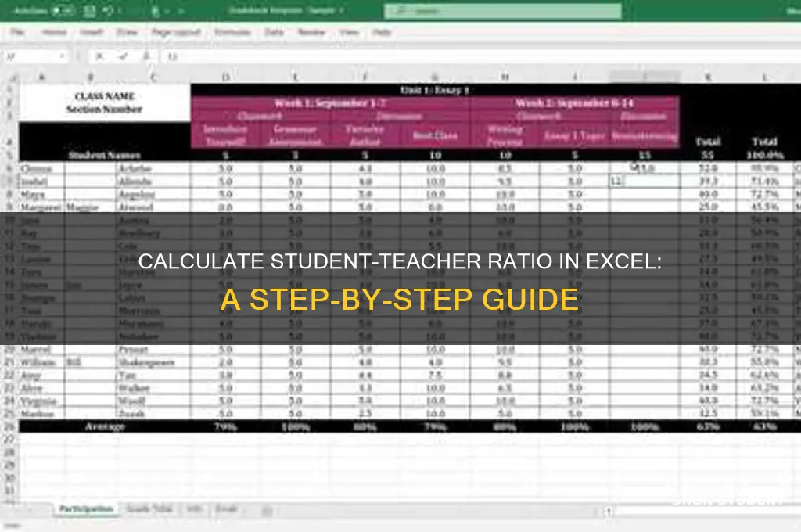Click the Enter checkmark formula icon
801x532 pixels.
(123, 56)
